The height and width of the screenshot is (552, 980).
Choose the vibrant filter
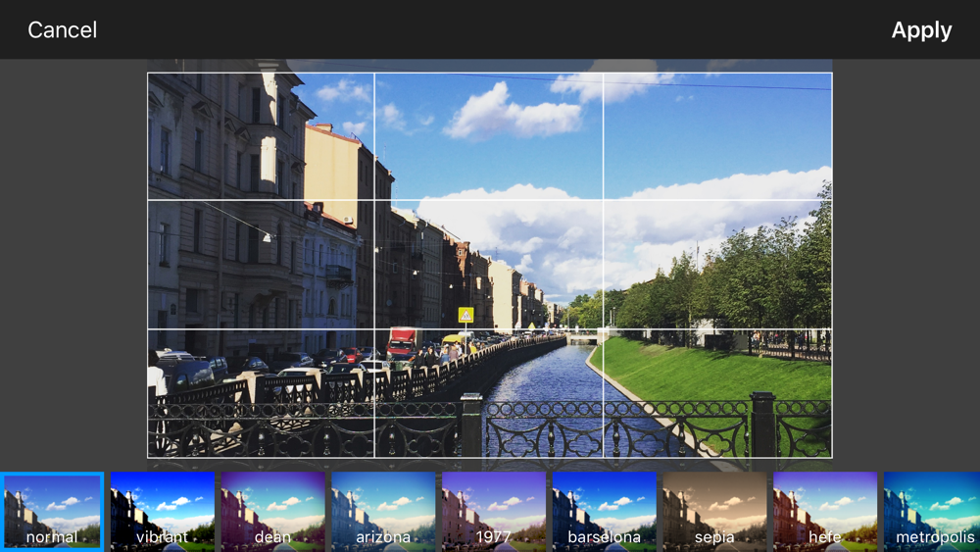(x=163, y=512)
